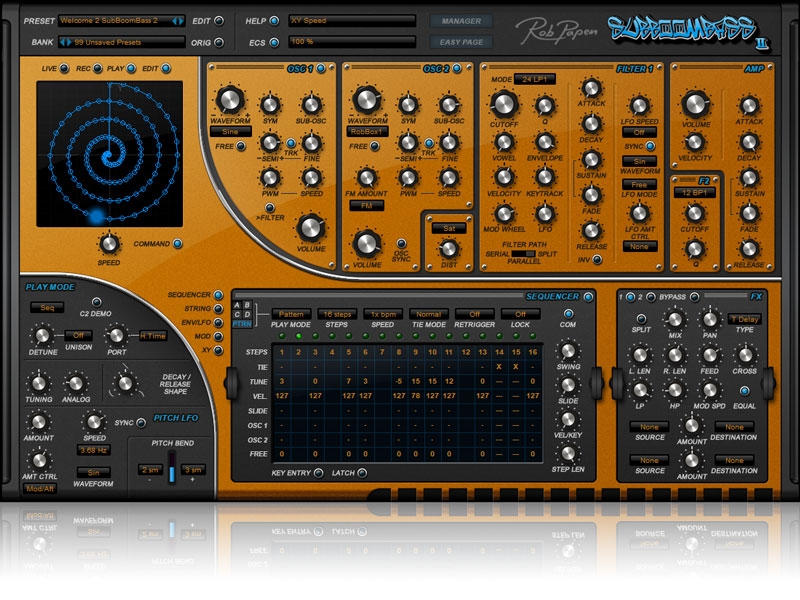Click the Play Mode Detune knob
The image size is (800, 600).
point(41,336)
